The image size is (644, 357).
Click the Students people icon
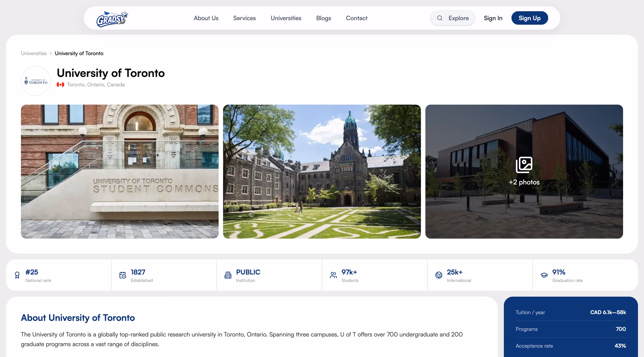click(333, 275)
